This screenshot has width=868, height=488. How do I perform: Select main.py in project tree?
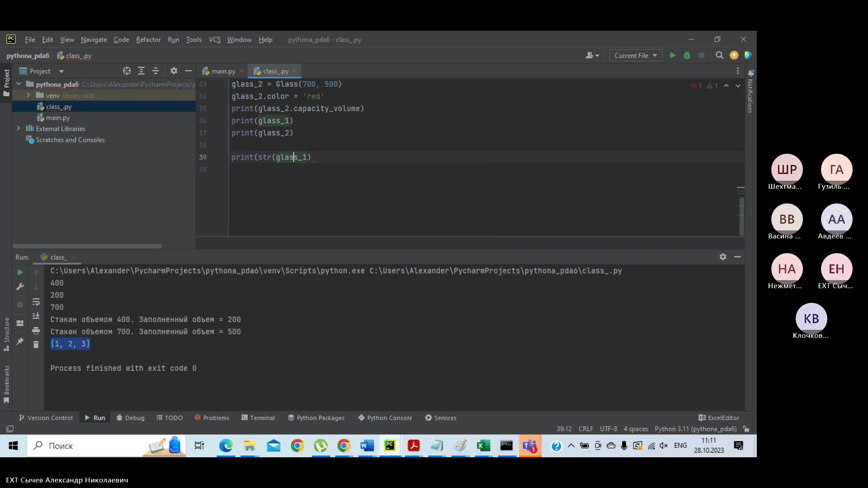(58, 117)
